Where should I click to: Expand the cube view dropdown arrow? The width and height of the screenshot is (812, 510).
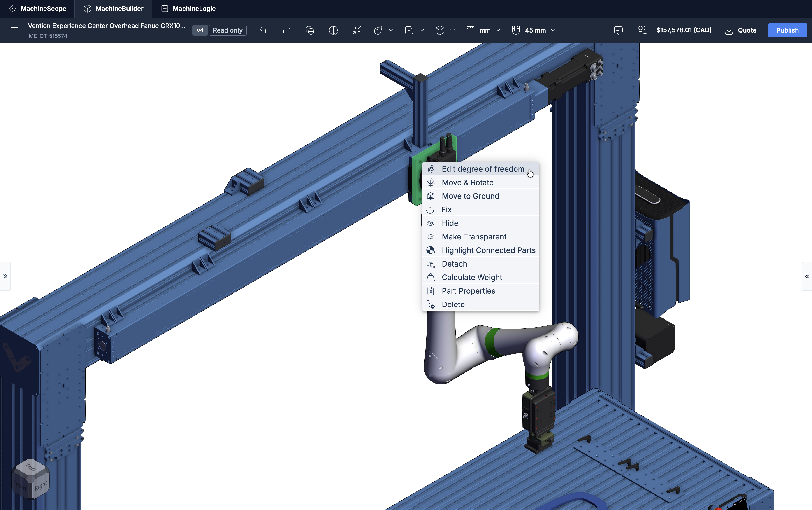(x=452, y=30)
